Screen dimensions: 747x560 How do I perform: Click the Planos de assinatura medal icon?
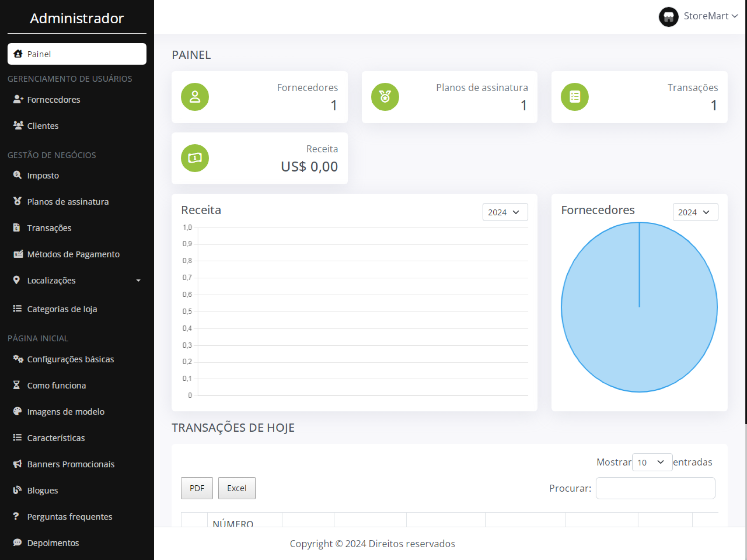(385, 97)
